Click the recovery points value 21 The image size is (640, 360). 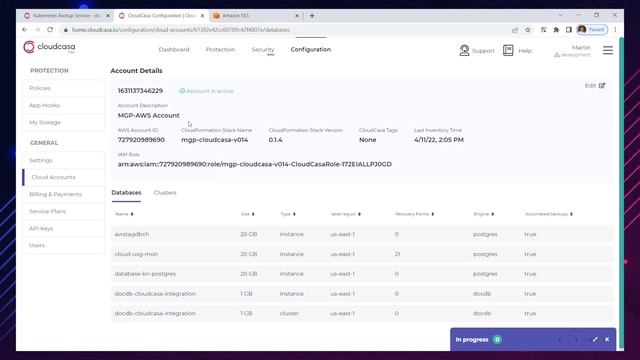point(398,254)
